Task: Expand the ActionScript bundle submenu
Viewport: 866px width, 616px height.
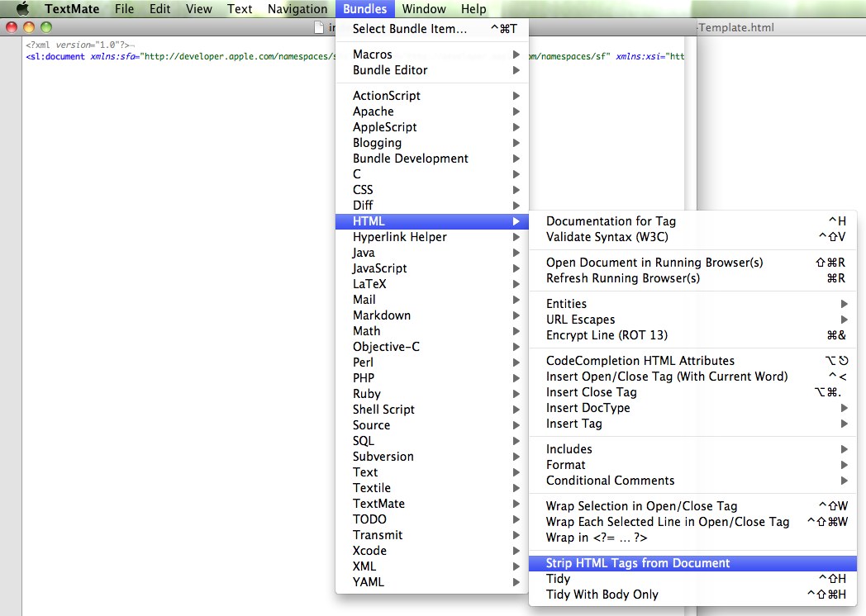Action: pos(432,96)
